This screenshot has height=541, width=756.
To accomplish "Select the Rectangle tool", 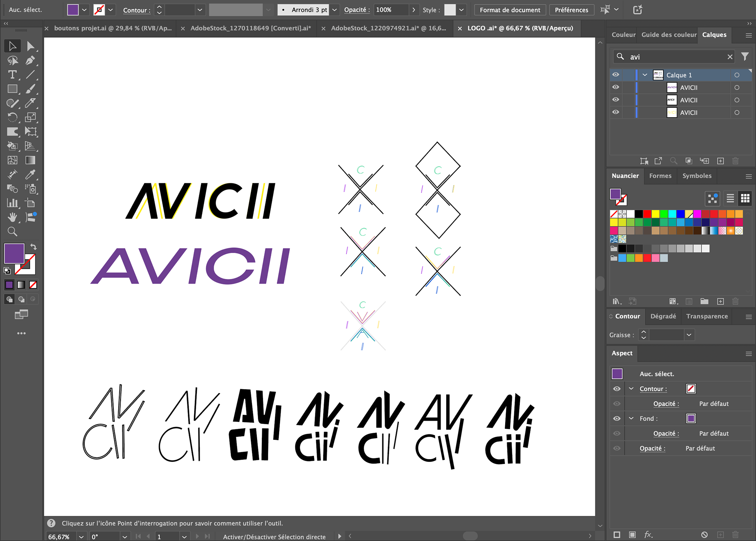I will [12, 89].
